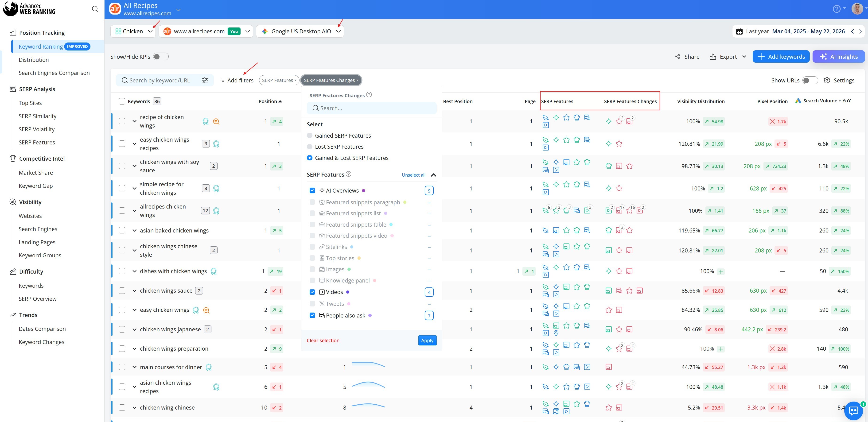
Task: Check the select-all Keywords checkbox
Action: 122,101
